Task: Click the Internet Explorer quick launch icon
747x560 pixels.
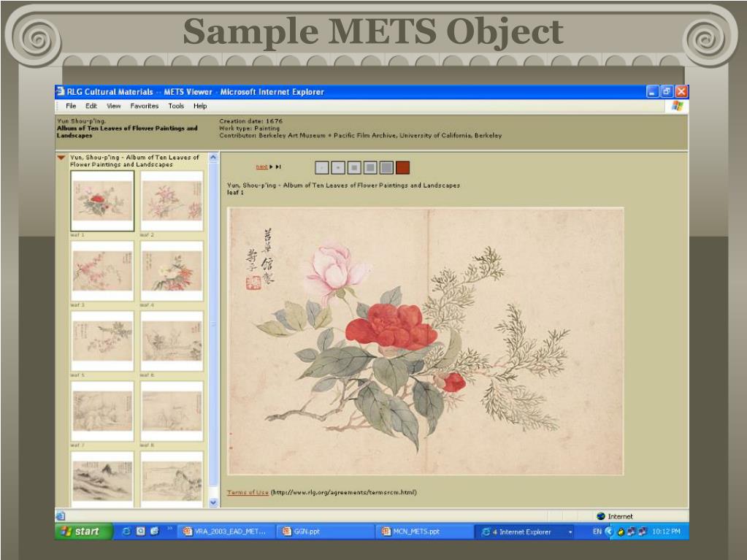Action: click(x=126, y=532)
